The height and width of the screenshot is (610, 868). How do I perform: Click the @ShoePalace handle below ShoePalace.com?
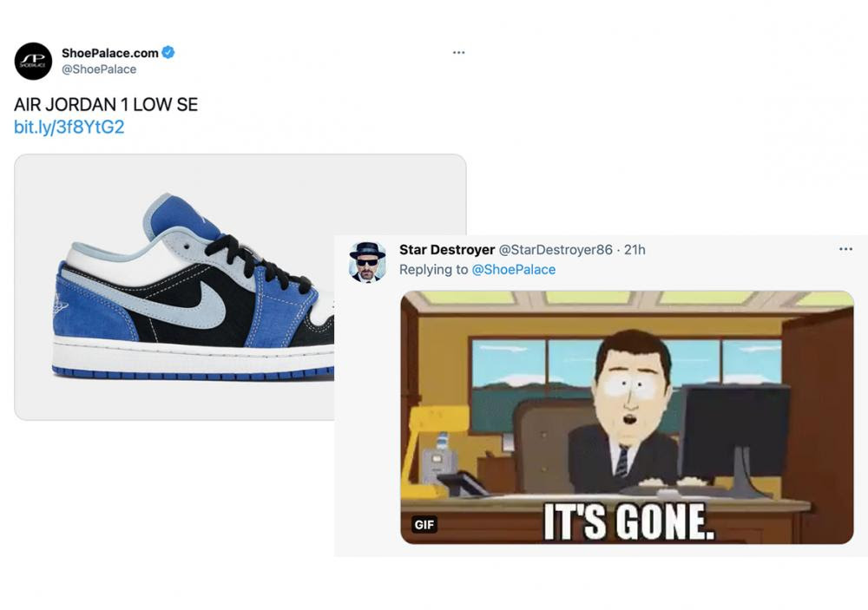point(99,69)
